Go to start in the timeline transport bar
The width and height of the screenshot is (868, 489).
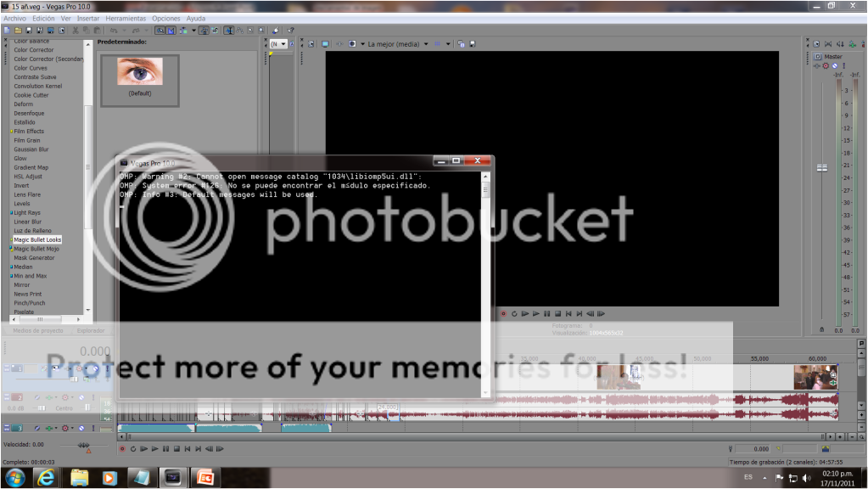pyautogui.click(x=188, y=449)
